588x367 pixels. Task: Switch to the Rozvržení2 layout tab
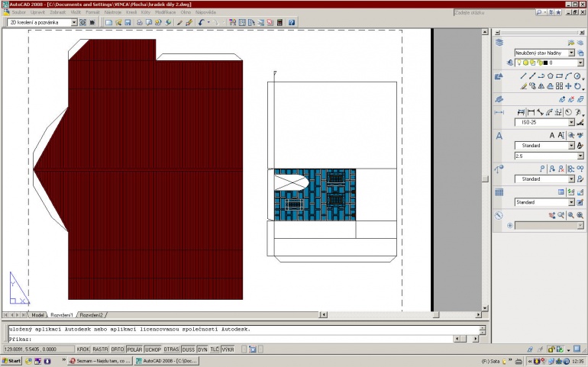tap(91, 315)
